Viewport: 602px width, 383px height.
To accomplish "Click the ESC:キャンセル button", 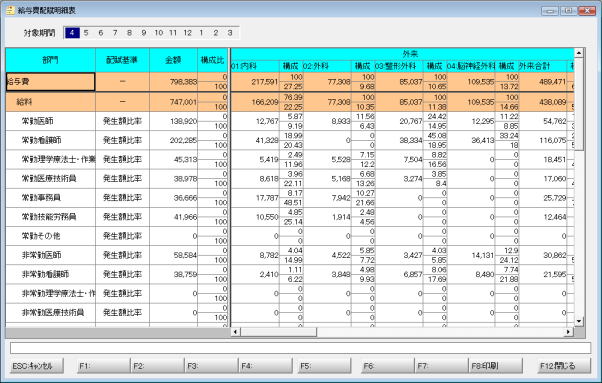I will point(36,366).
